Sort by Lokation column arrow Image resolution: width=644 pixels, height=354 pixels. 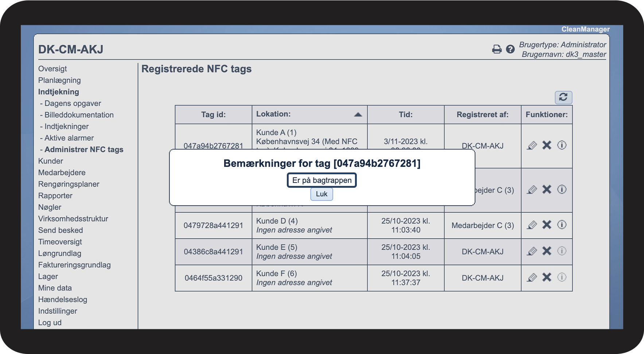coord(358,114)
